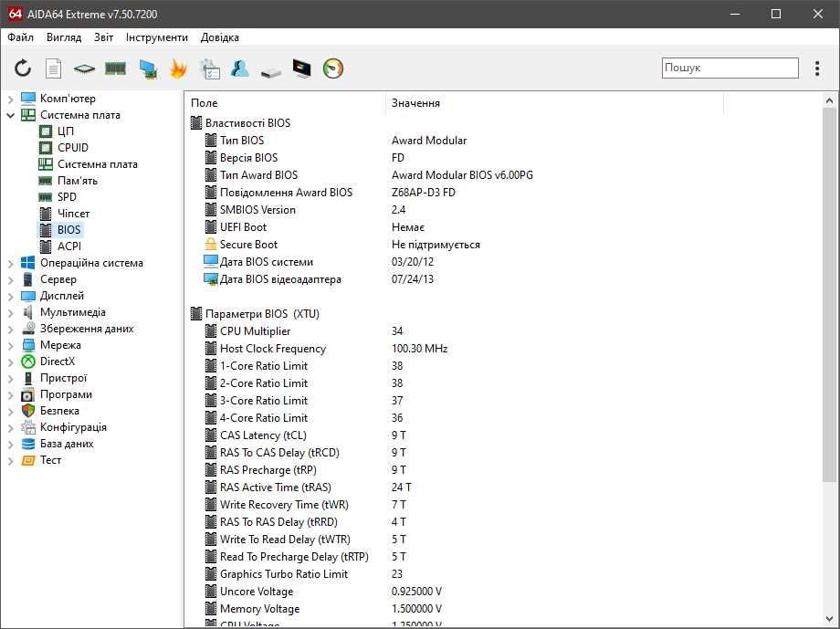
Task: Open the three-dot options menu
Action: [817, 68]
